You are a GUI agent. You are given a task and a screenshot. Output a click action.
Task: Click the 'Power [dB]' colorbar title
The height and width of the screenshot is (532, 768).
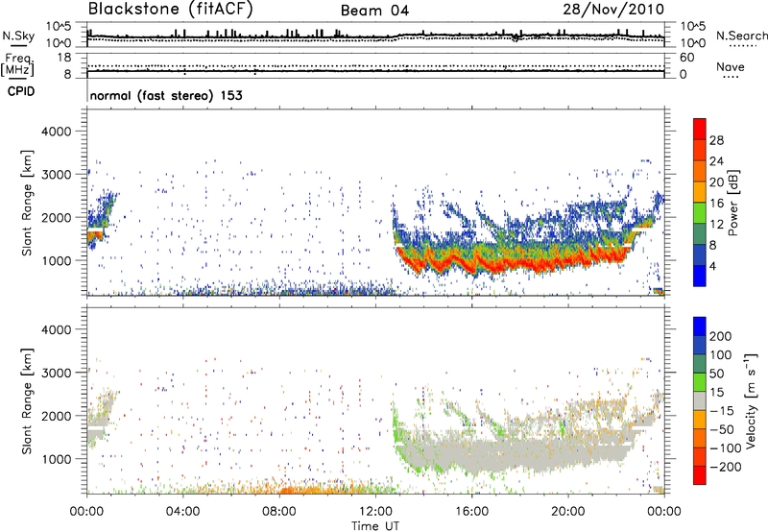732,203
